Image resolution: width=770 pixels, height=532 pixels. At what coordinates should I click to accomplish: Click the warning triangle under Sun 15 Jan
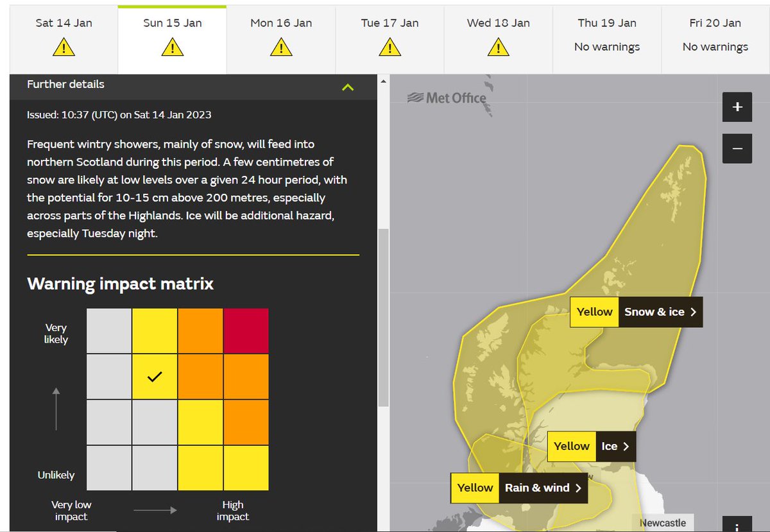(172, 47)
